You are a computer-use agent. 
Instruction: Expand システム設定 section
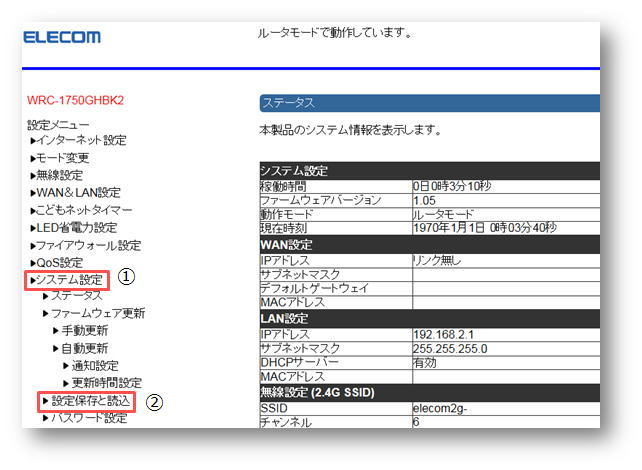coord(69,279)
